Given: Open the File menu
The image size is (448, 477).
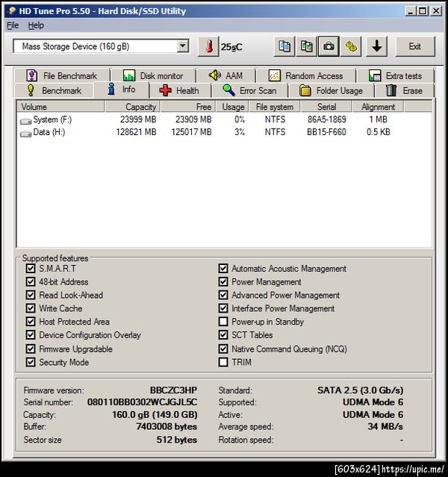Looking at the screenshot, I should [x=13, y=25].
